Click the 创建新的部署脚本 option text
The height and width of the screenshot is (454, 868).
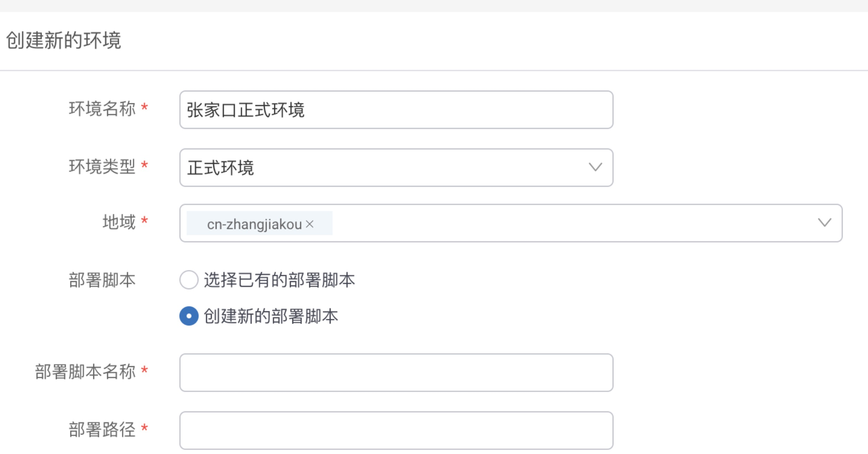click(271, 316)
